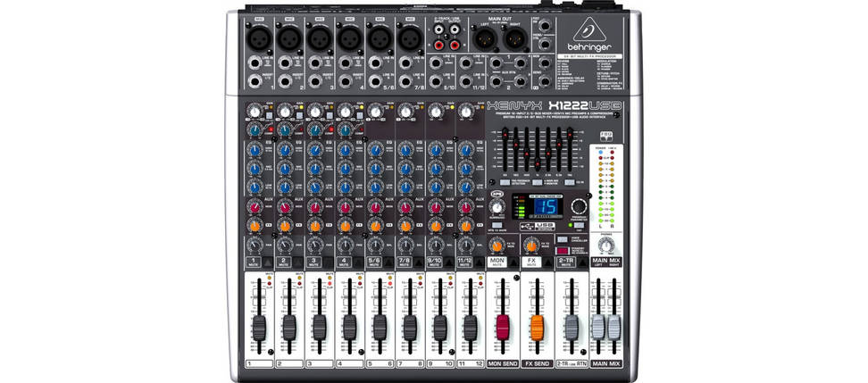Toggle the channel 1 Low Cut switch
The image size is (868, 383).
click(x=268, y=116)
